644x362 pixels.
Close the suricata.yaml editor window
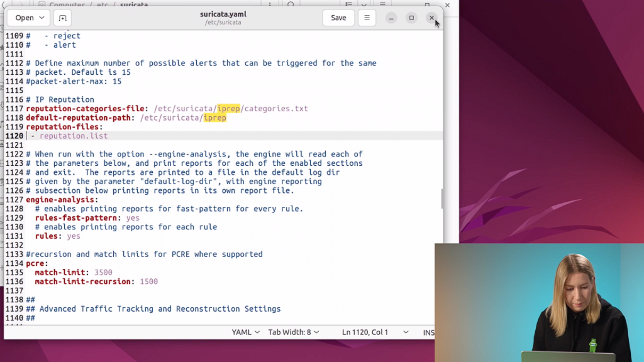(431, 18)
